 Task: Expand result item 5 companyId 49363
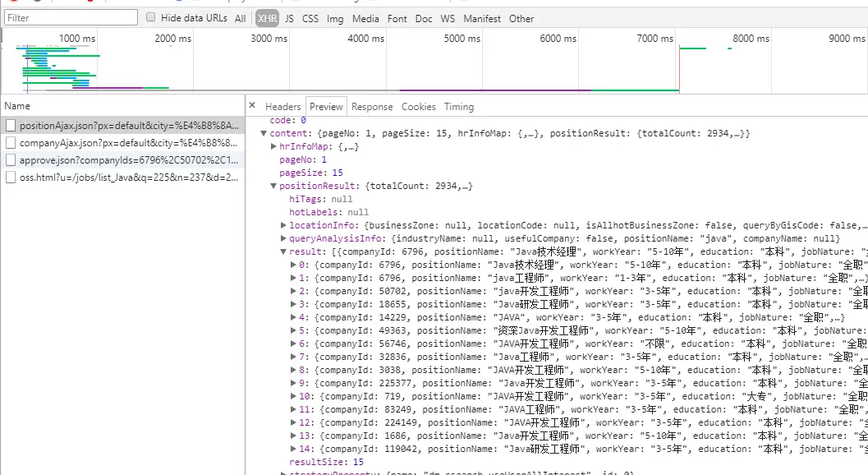point(293,330)
